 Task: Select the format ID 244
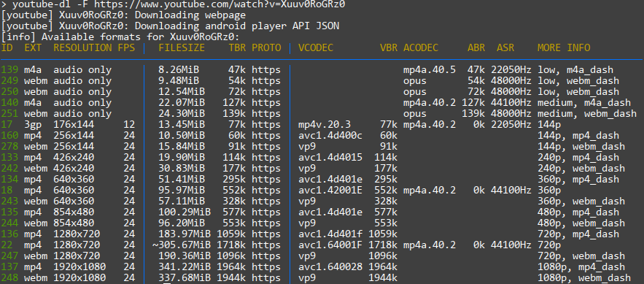(x=10, y=223)
